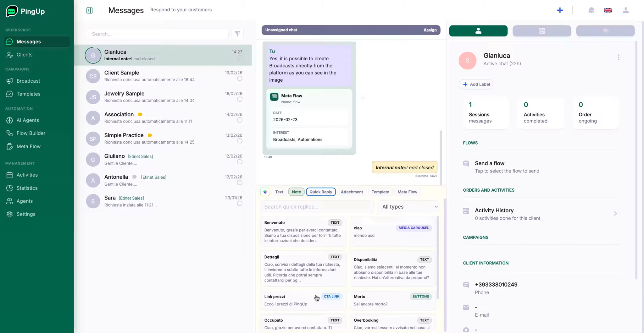This screenshot has width=644, height=333.
Task: Switch to the Template tab in composer
Action: 380,192
